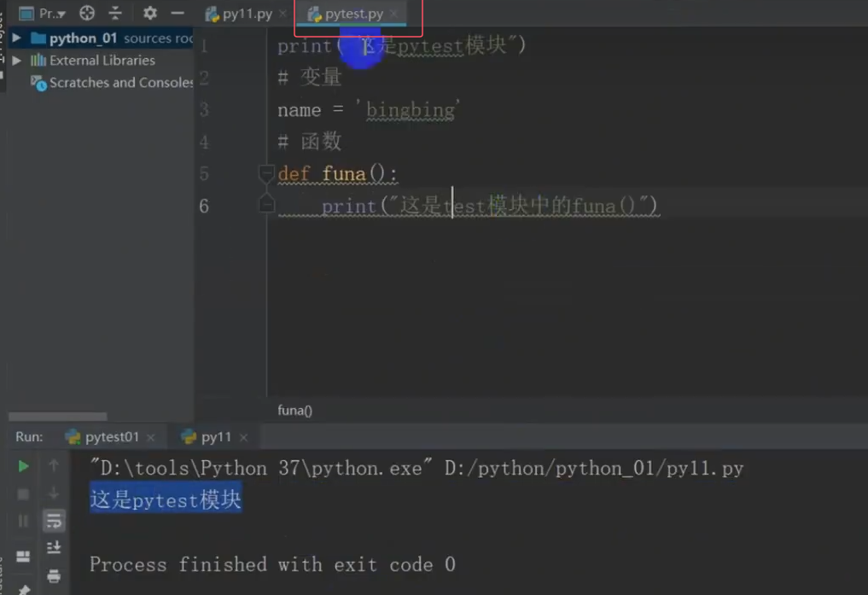Click the Print console output icon
This screenshot has width=868, height=595.
tap(54, 577)
